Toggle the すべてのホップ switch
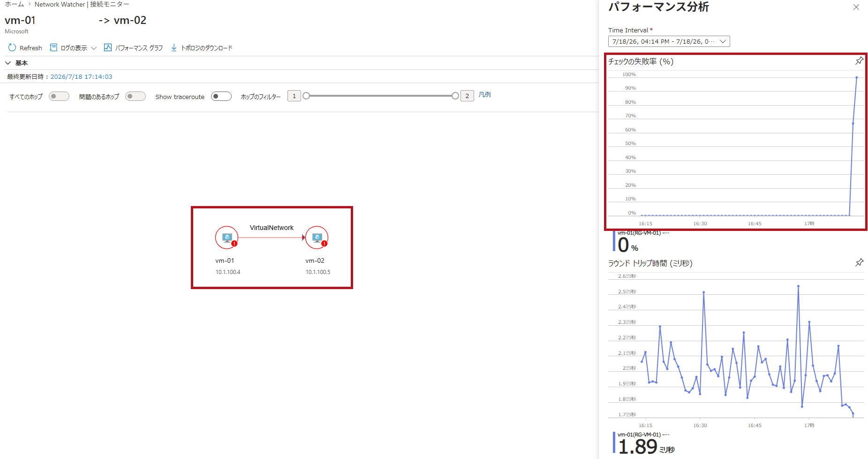Screen dimensions: 868x459 click(59, 96)
